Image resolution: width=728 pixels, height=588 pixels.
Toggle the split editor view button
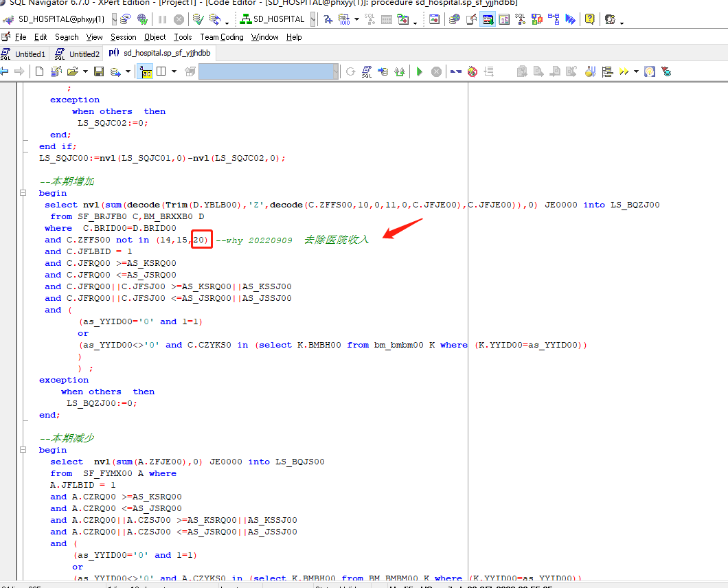[161, 71]
